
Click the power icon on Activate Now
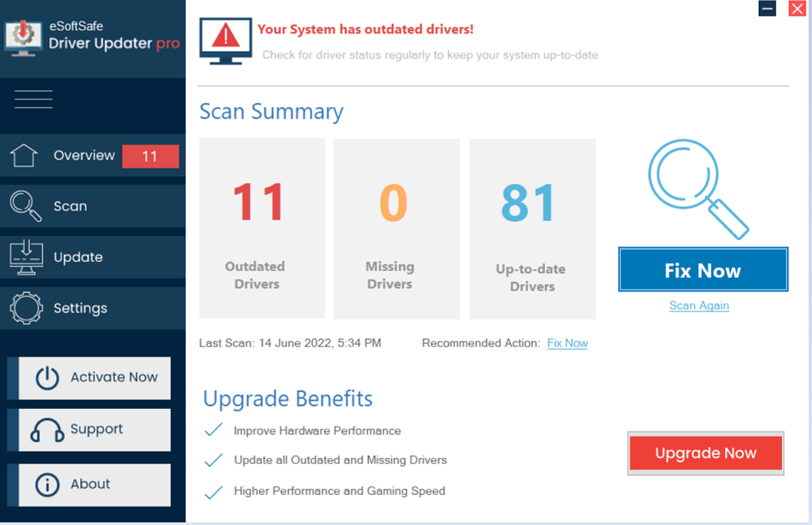tap(47, 378)
